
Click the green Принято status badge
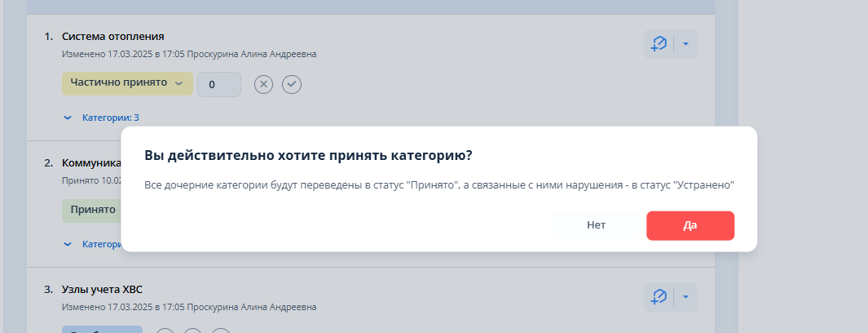(91, 210)
